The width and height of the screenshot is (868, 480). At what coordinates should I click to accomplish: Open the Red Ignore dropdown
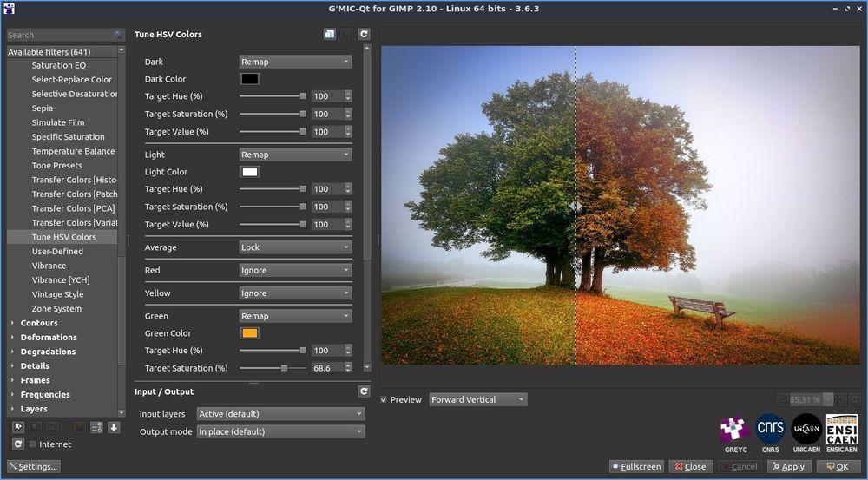295,270
